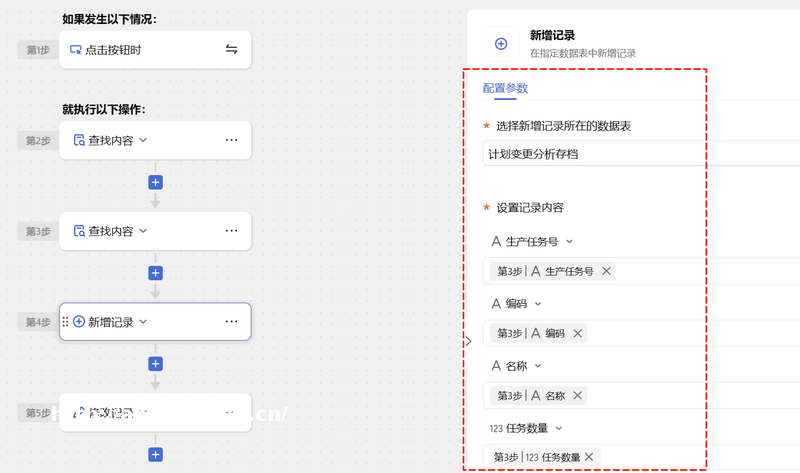
Task: Click the 计划变更分析存档 data table field
Action: [x=640, y=154]
